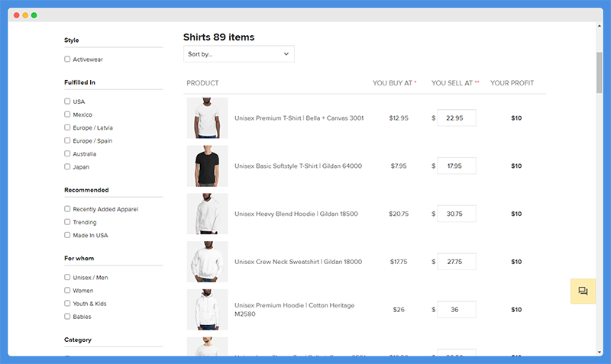Edit the 36 sell price field
611x364 pixels.
(456, 310)
